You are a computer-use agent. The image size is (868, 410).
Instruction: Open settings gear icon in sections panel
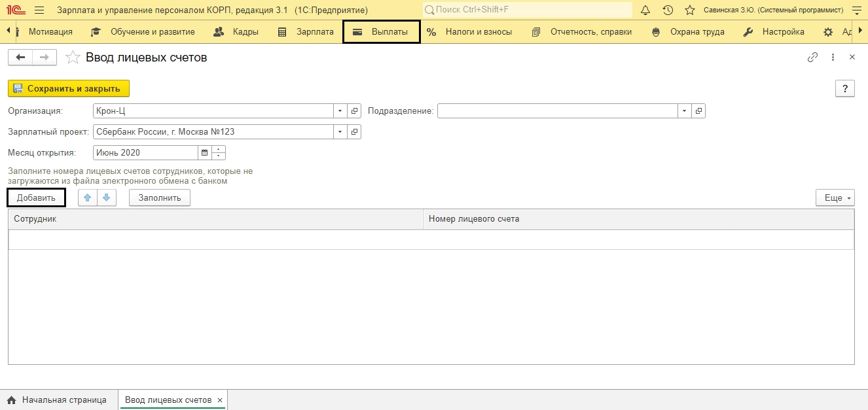click(x=828, y=32)
